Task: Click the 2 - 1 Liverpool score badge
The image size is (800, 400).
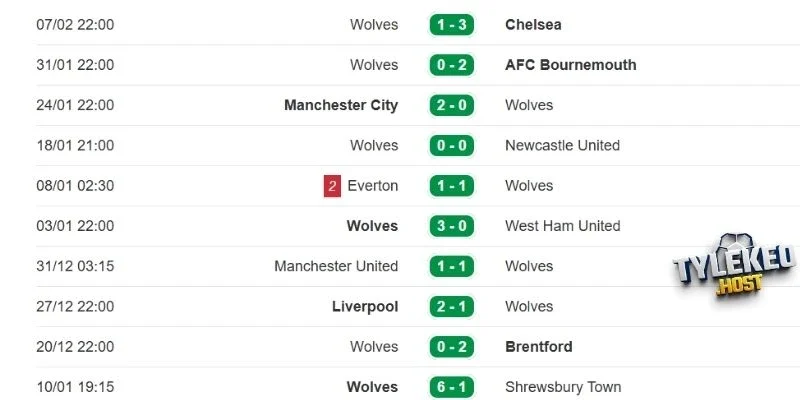Action: [452, 306]
